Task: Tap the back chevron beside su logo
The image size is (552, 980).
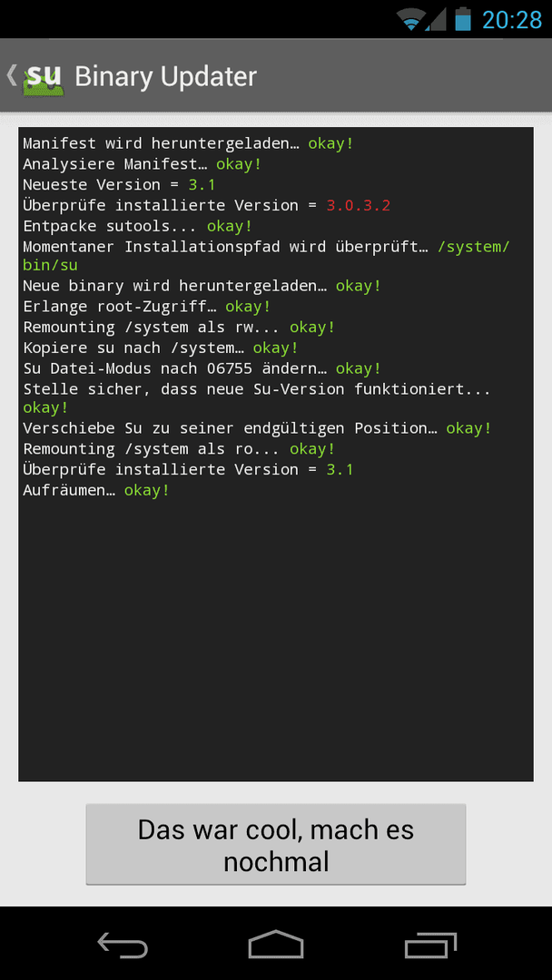Action: pos(11,75)
